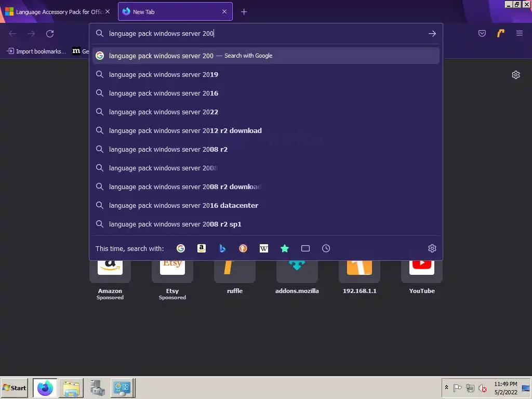The height and width of the screenshot is (399, 532).
Task: Search history using the clock icon
Action: point(326,248)
